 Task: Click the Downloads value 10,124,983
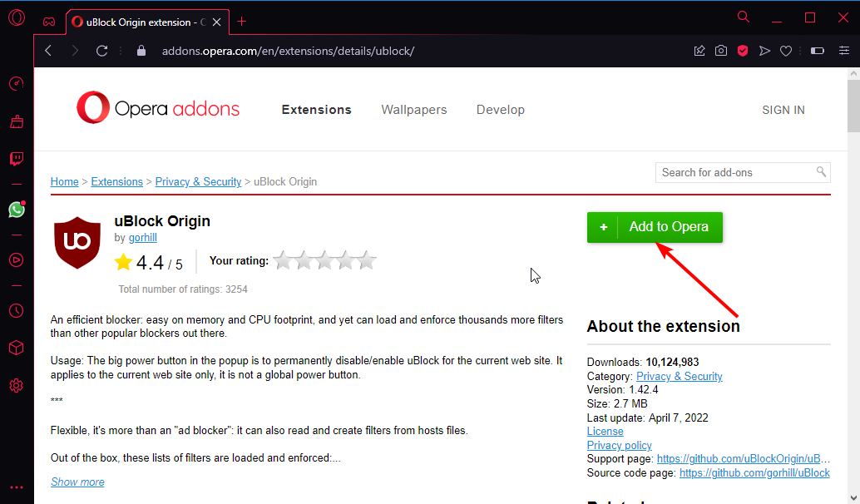pos(672,362)
